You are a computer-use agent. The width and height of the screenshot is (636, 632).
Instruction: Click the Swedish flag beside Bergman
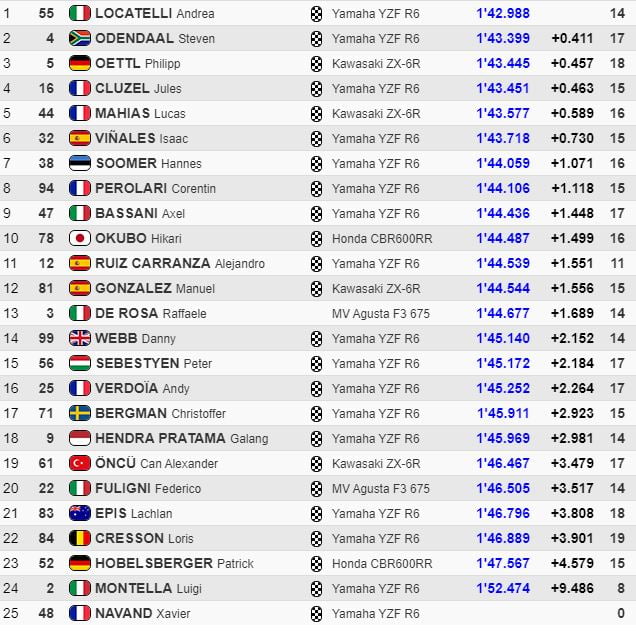click(79, 413)
